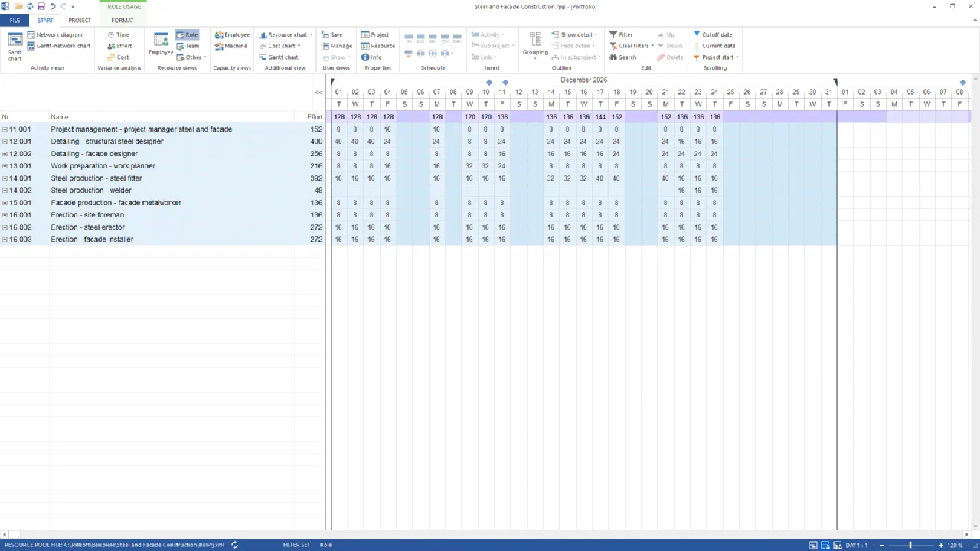Switch to the FORMAT ribbon tab

tap(122, 21)
